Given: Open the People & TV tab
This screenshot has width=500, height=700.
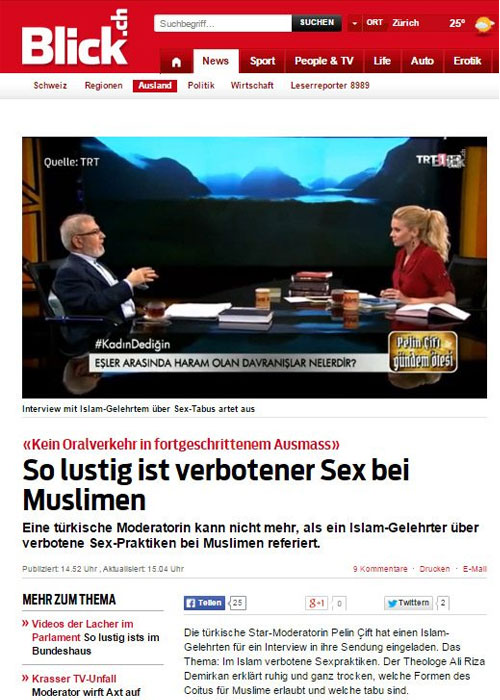Looking at the screenshot, I should pyautogui.click(x=324, y=61).
